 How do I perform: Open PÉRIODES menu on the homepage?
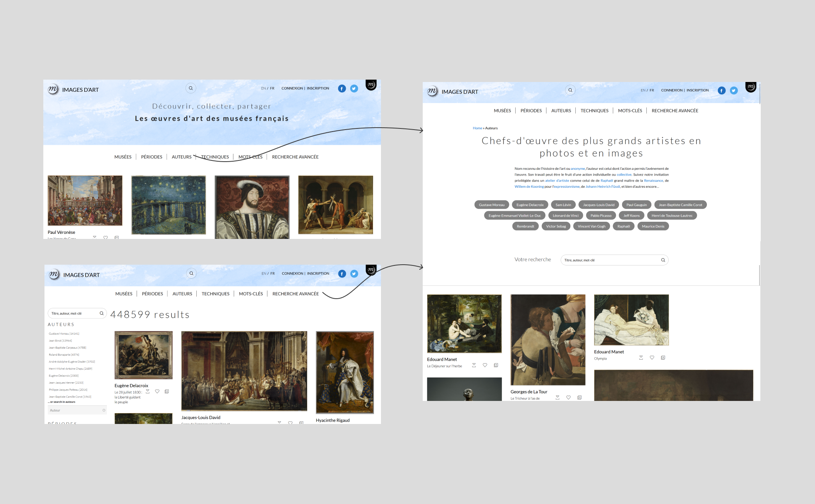(x=151, y=157)
